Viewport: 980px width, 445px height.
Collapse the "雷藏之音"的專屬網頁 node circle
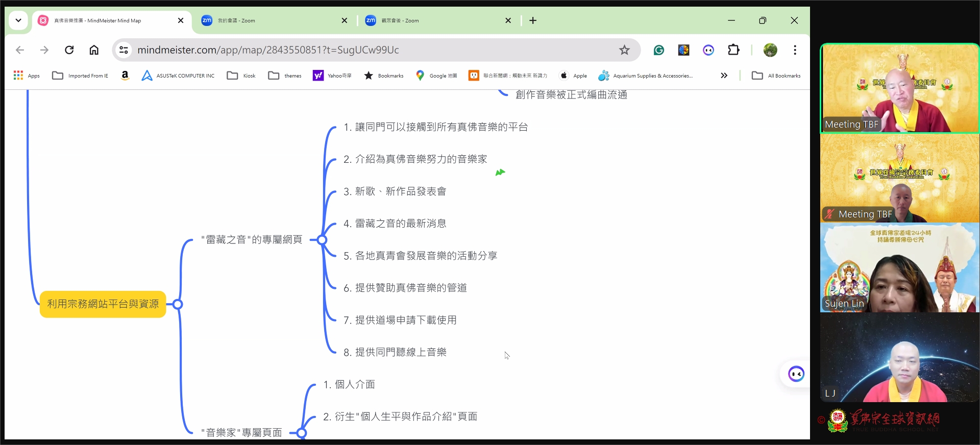pos(322,240)
